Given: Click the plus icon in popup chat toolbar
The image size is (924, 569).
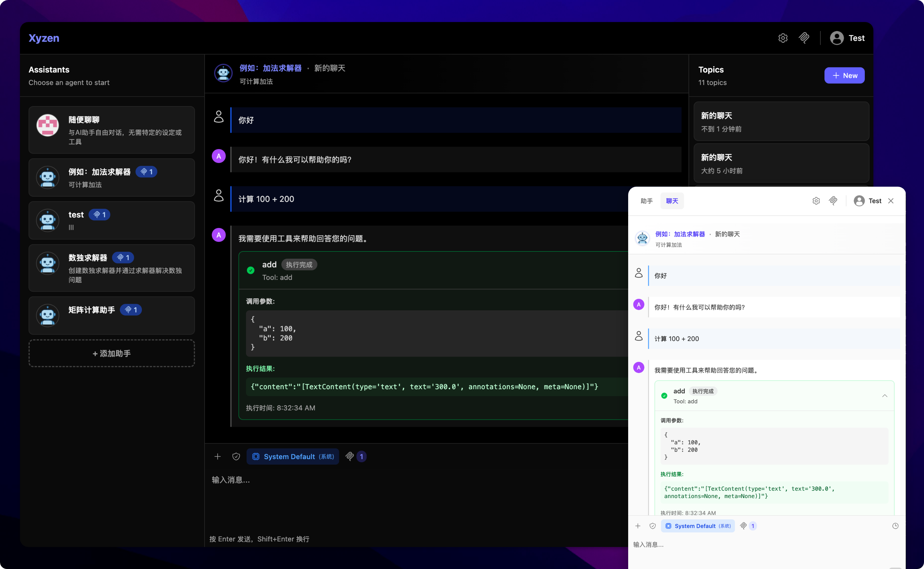Looking at the screenshot, I should tap(638, 526).
